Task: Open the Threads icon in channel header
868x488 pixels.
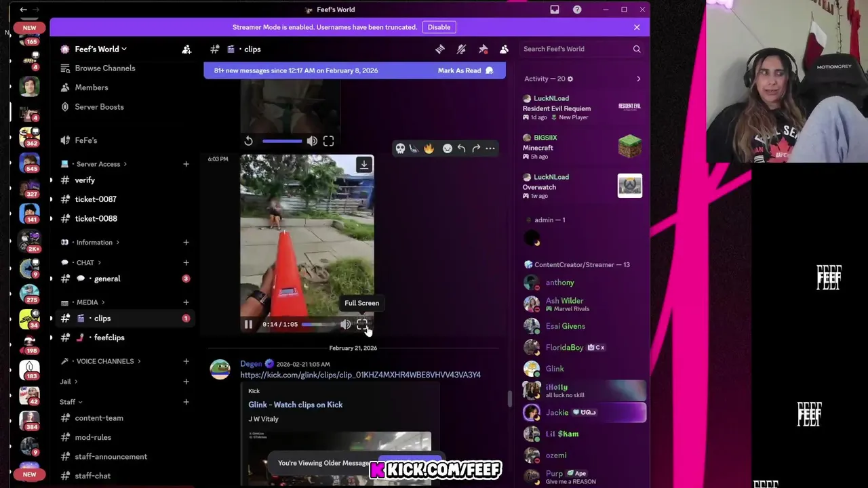Action: pyautogui.click(x=440, y=49)
